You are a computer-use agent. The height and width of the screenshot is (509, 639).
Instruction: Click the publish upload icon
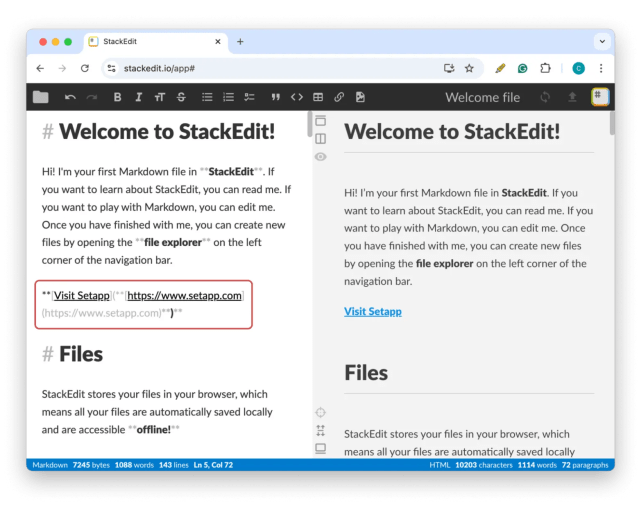pos(572,97)
